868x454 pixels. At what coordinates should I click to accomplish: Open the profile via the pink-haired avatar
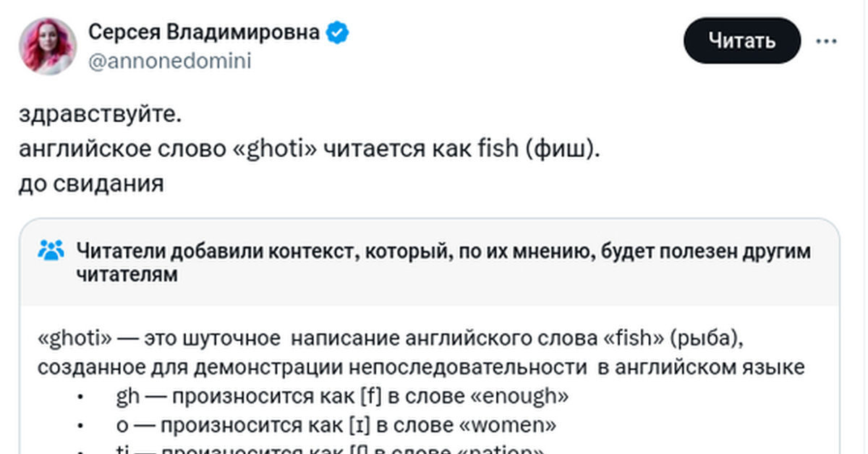tap(48, 46)
